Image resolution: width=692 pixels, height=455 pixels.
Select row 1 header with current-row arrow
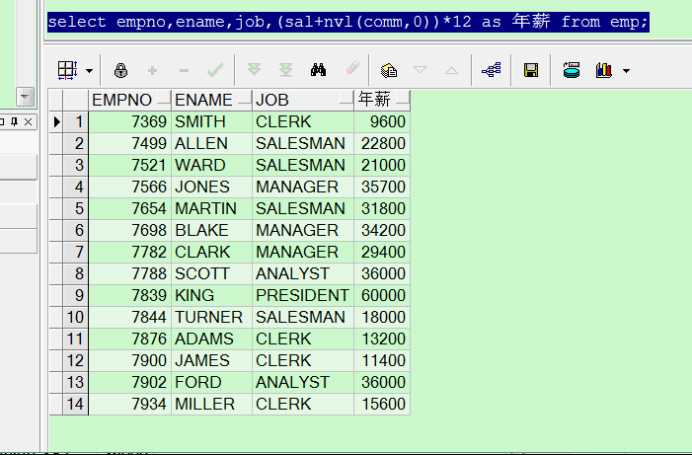[68, 122]
